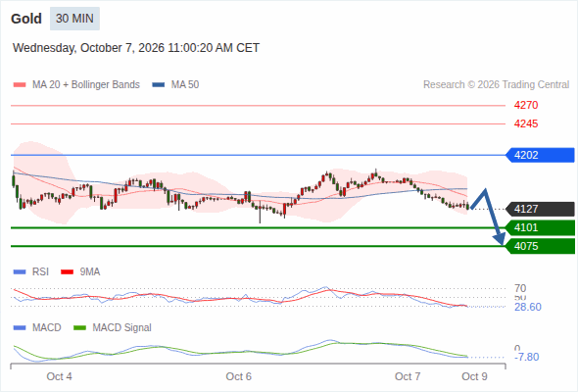Click the Research Trading Central copyright text
This screenshot has width=578, height=392.
[496, 85]
